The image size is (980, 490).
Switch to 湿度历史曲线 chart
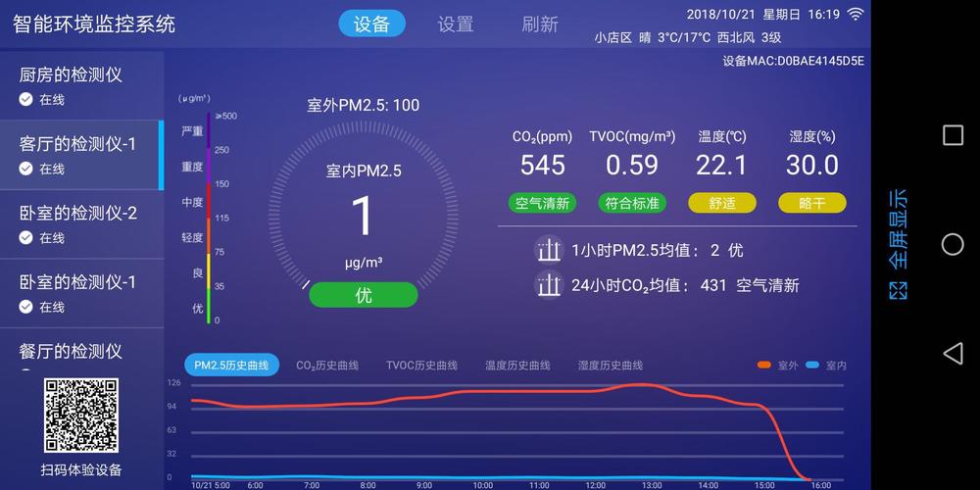[611, 365]
